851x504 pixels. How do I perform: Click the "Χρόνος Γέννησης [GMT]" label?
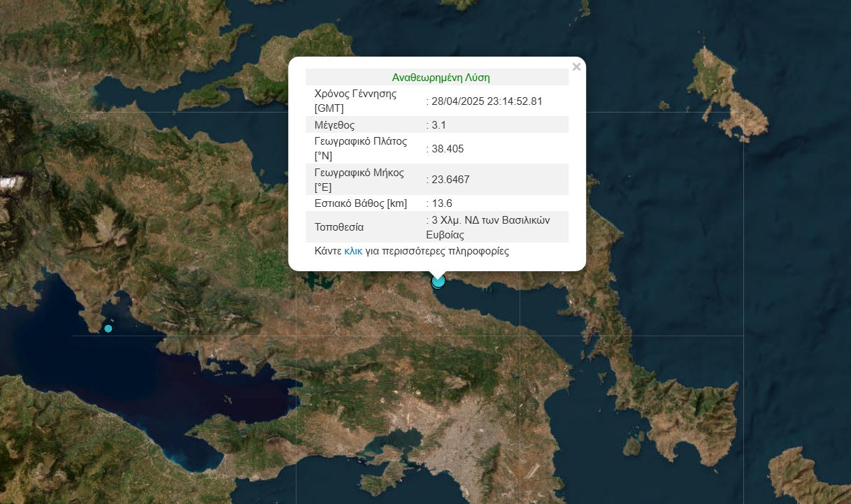coord(355,101)
